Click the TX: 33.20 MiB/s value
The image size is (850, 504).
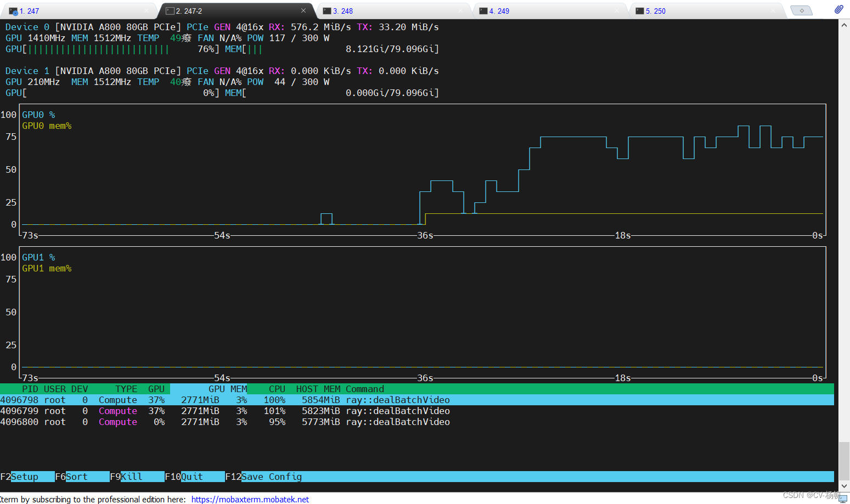click(398, 27)
